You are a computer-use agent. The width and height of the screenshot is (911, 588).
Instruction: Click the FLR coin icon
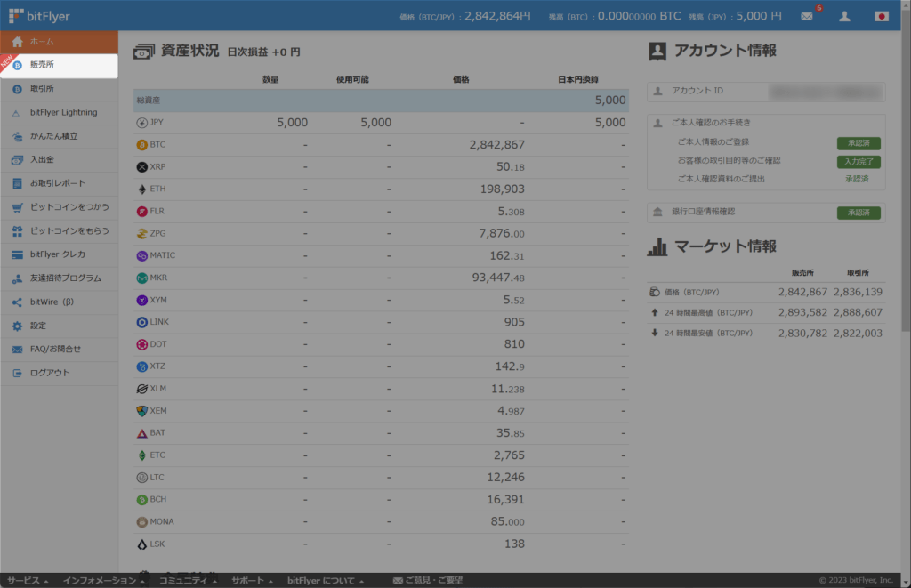pyautogui.click(x=141, y=211)
